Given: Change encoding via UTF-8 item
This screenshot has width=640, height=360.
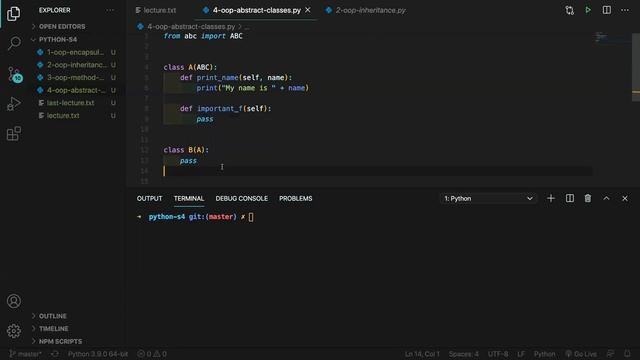Looking at the screenshot, I should [498, 354].
